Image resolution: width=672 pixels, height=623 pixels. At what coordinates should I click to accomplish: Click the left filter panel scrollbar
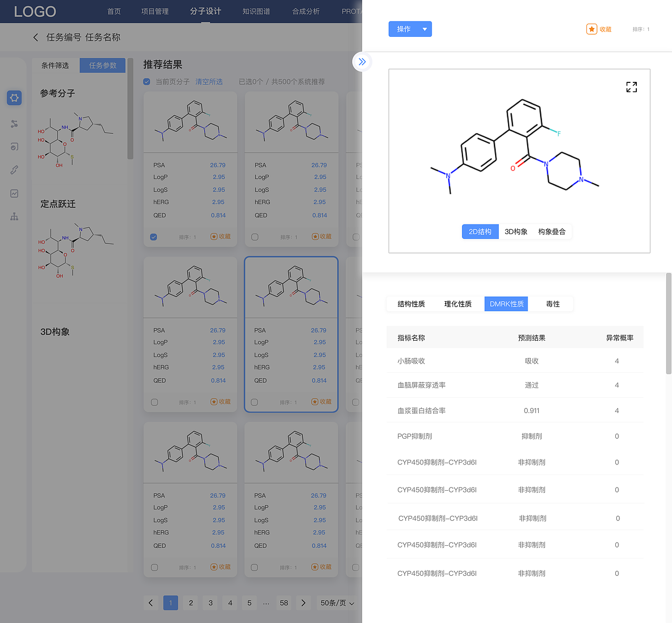(130, 109)
